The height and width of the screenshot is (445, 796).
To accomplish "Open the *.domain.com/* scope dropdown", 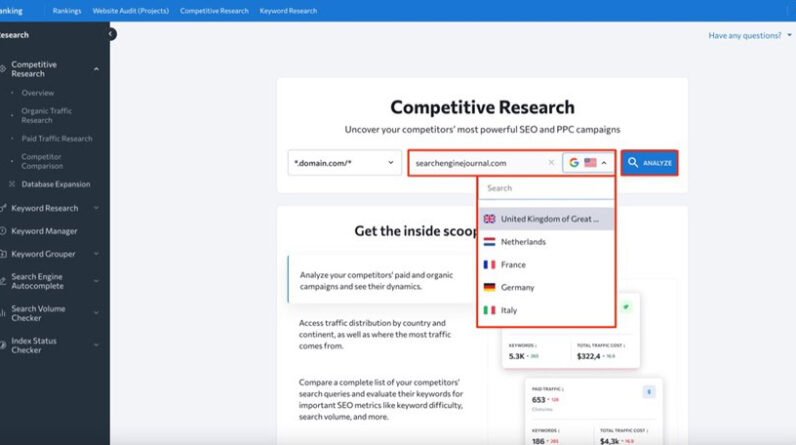I will pyautogui.click(x=344, y=163).
